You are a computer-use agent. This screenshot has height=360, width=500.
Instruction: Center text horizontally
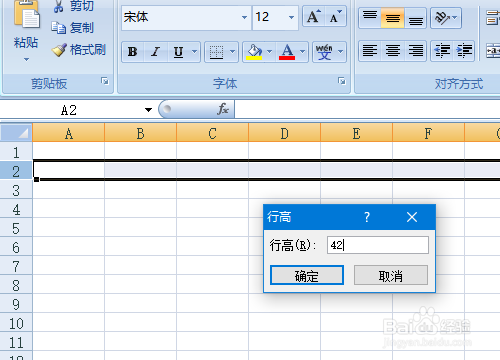(393, 51)
